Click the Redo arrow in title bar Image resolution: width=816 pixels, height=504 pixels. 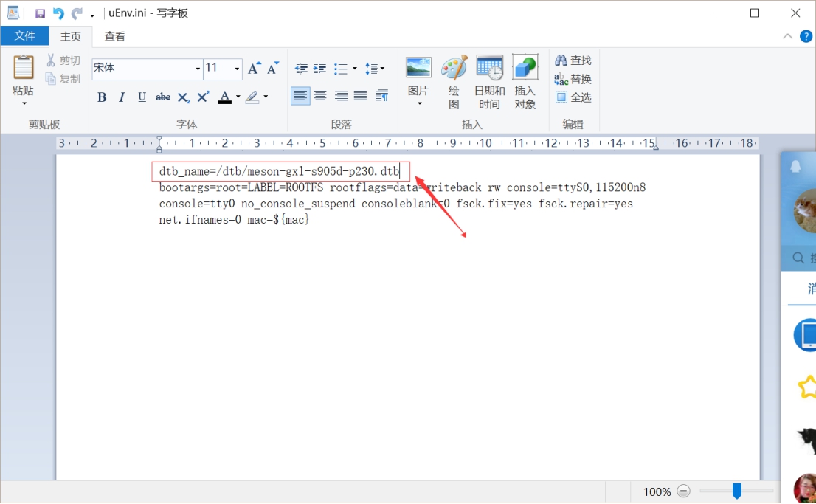click(77, 13)
